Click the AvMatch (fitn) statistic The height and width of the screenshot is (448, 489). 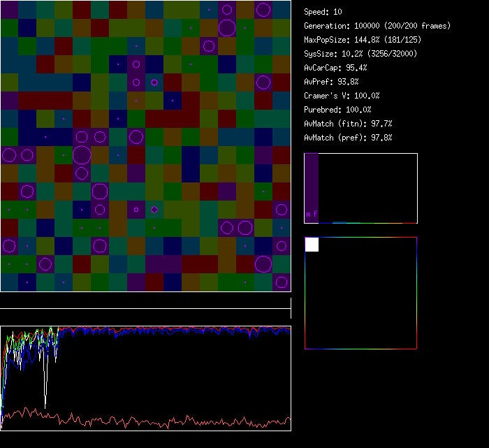(348, 124)
